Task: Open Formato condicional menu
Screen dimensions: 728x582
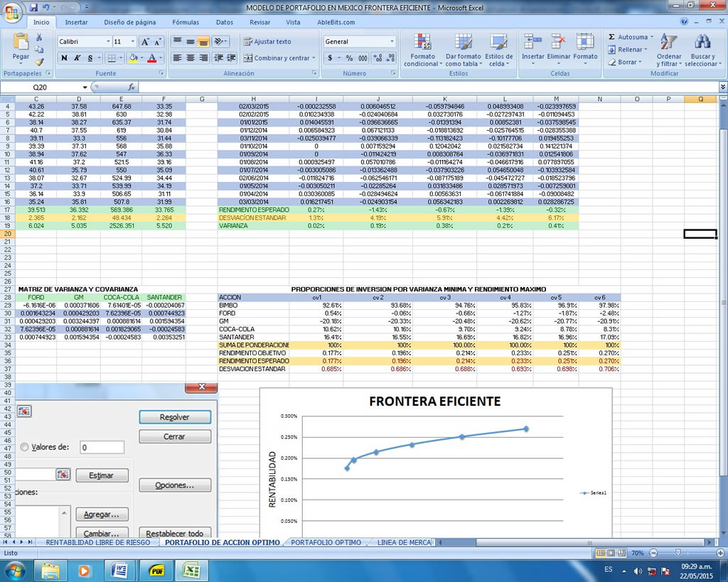Action: pyautogui.click(x=422, y=50)
